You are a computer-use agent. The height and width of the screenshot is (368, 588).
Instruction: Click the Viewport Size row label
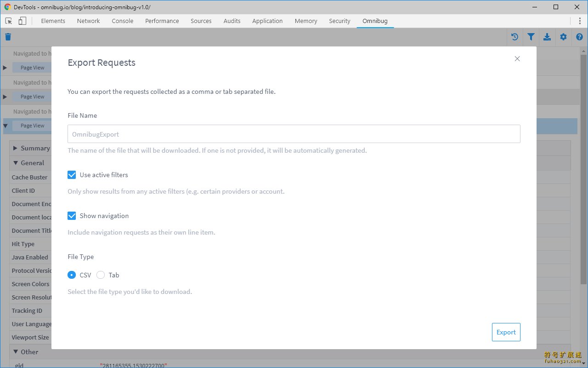click(x=30, y=337)
